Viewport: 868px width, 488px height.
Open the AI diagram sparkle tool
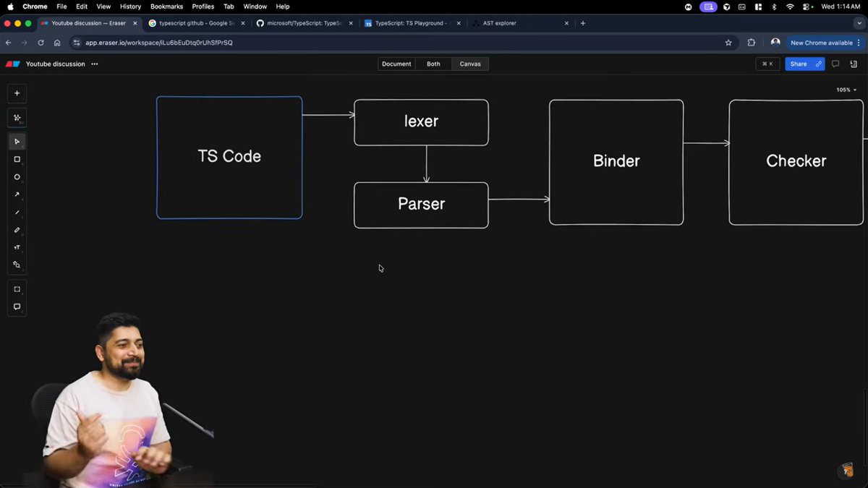(x=17, y=117)
